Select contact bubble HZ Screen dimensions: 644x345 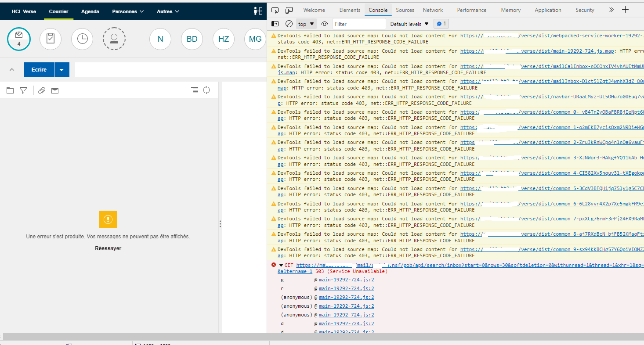point(224,39)
